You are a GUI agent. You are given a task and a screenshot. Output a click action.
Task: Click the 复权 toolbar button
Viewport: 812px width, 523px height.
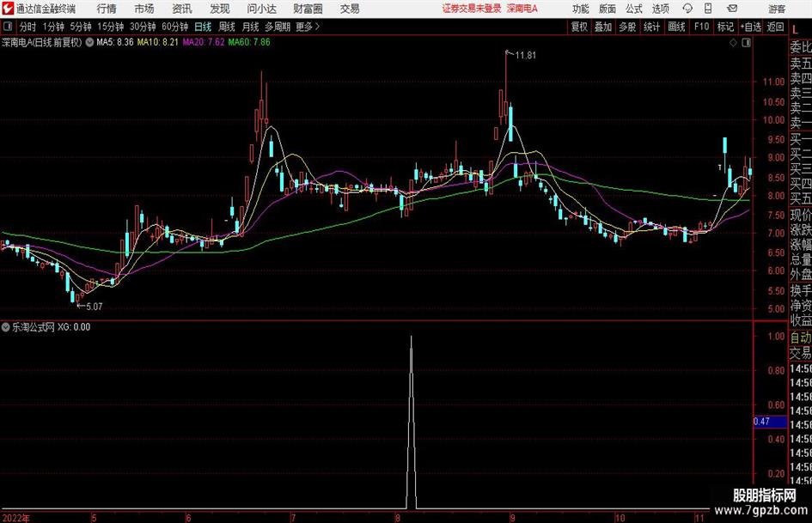579,27
